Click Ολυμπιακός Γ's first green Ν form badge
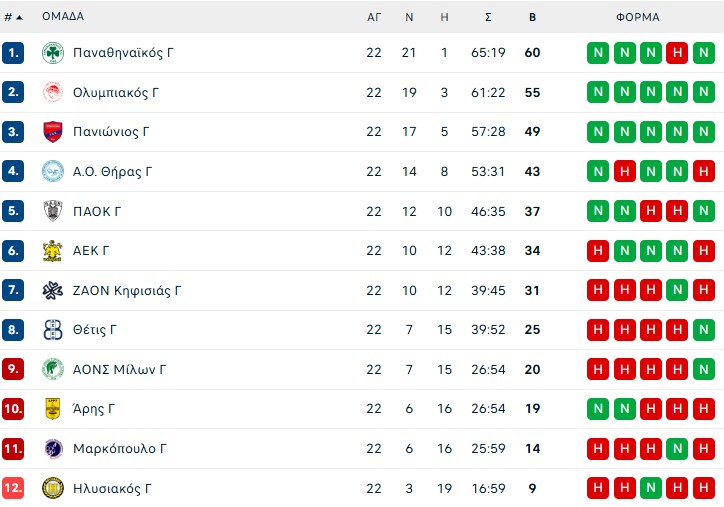The width and height of the screenshot is (724, 507). coord(598,93)
